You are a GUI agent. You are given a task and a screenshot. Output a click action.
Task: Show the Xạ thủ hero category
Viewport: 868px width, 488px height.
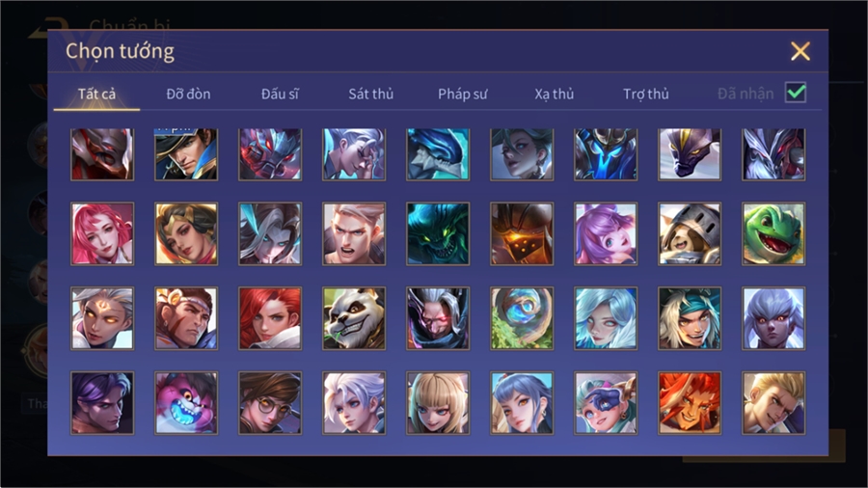click(555, 95)
